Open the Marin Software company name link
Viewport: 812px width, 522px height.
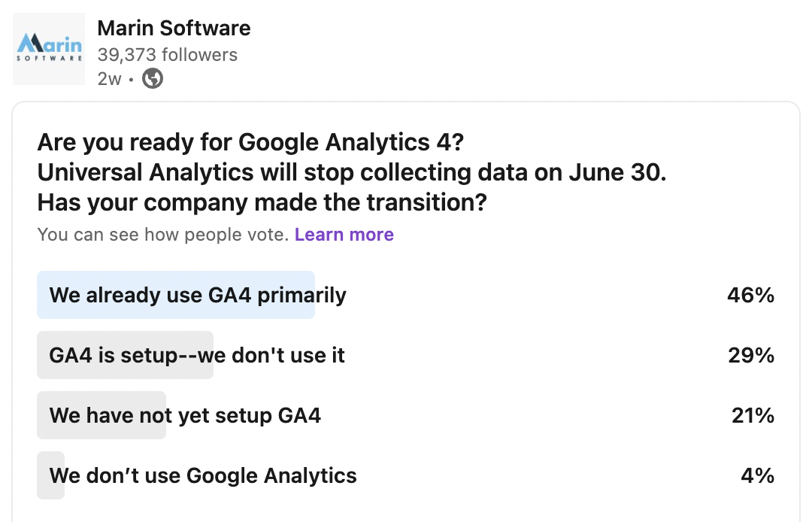[174, 29]
